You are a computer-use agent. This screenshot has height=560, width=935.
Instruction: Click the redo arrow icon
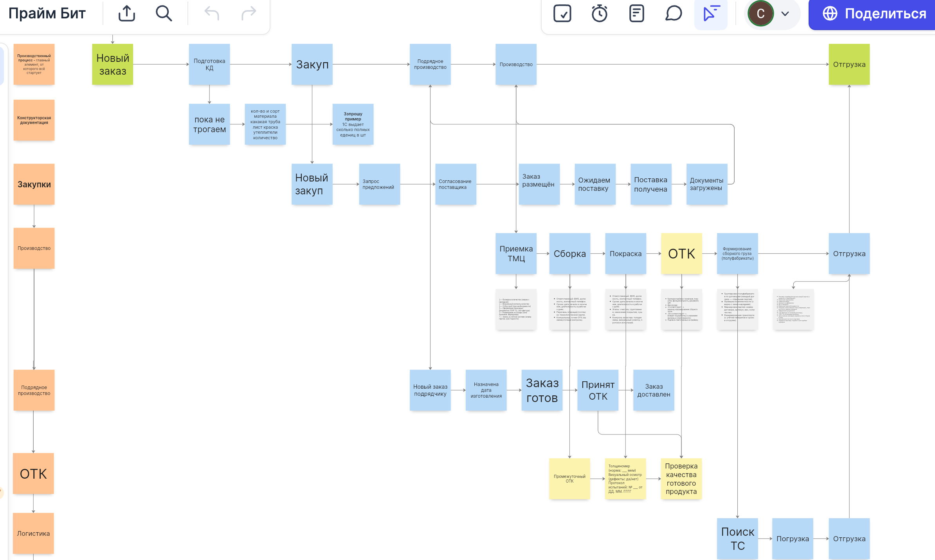[249, 14]
